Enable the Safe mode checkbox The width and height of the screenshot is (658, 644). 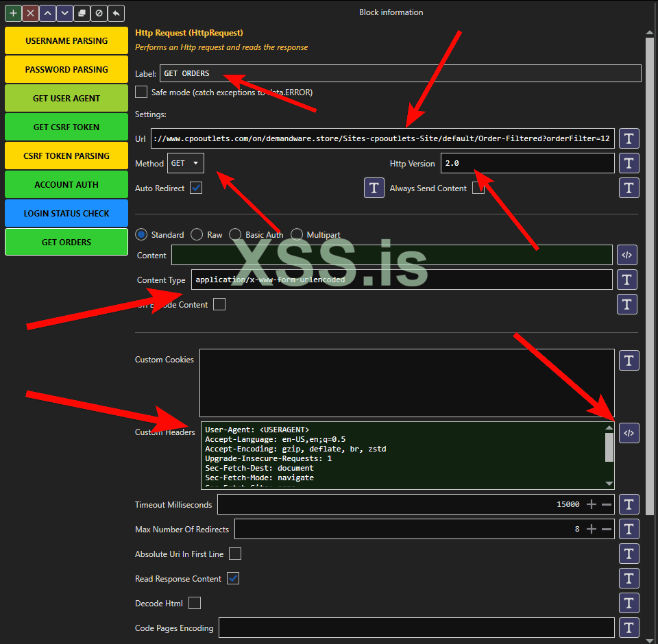pyautogui.click(x=141, y=92)
